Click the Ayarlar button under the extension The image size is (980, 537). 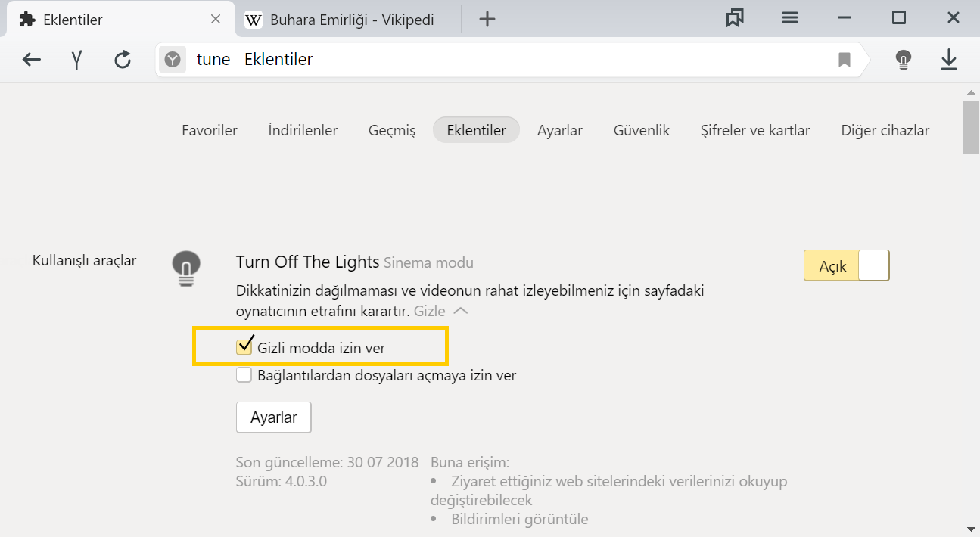(x=273, y=417)
